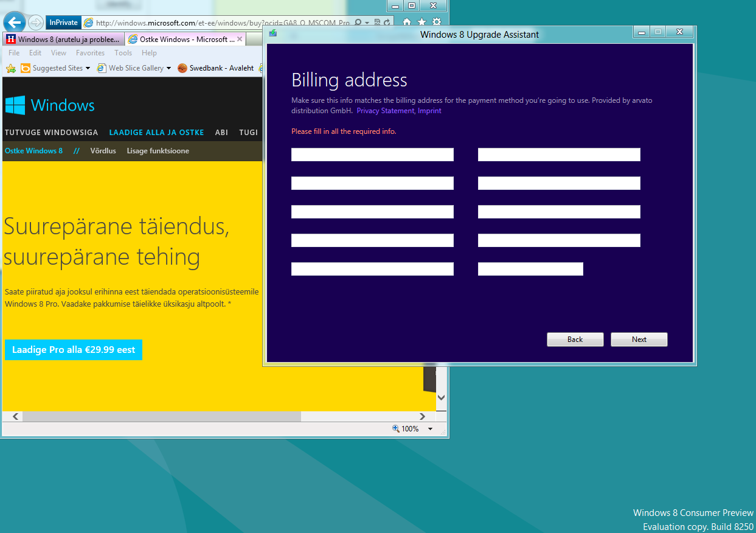Open the View menu
The image size is (756, 533).
tap(58, 53)
